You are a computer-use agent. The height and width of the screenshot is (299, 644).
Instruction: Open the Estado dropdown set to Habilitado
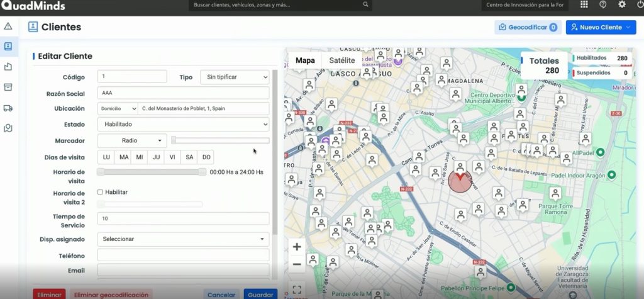pos(183,125)
